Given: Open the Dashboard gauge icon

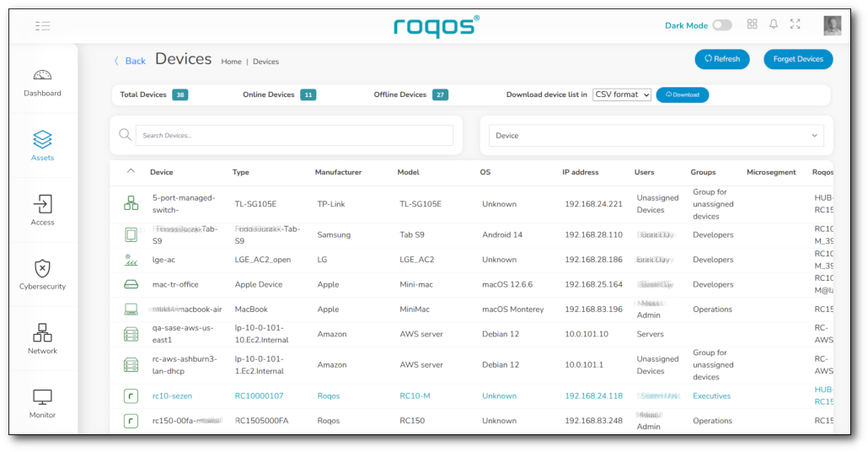Looking at the screenshot, I should (x=42, y=75).
